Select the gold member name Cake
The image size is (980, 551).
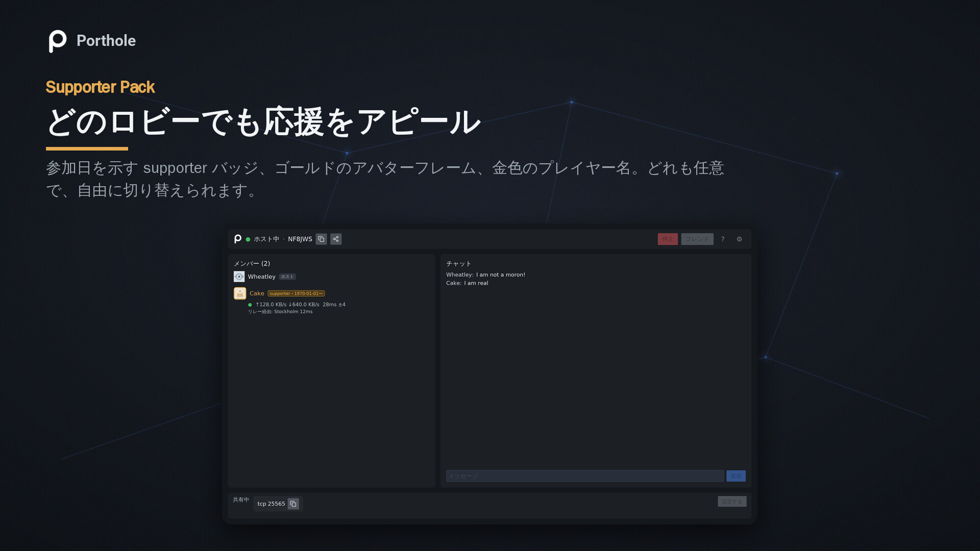point(257,293)
